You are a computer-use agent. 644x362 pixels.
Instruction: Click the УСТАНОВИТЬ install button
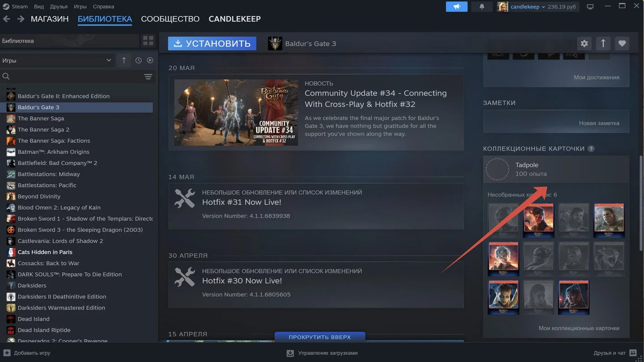click(212, 43)
